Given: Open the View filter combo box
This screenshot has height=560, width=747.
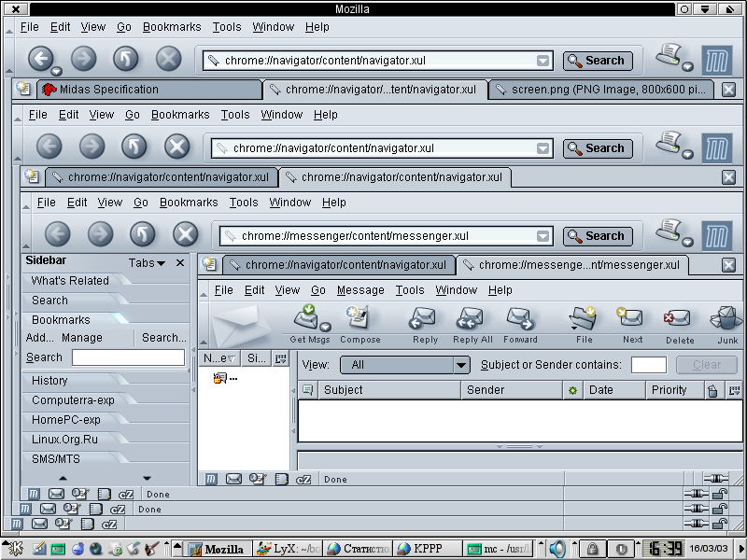Looking at the screenshot, I should click(403, 365).
